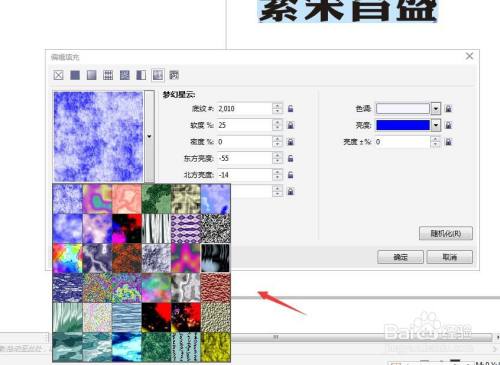Pick the salmon pink cracked marble texture
500x365 pixels.
click(127, 199)
